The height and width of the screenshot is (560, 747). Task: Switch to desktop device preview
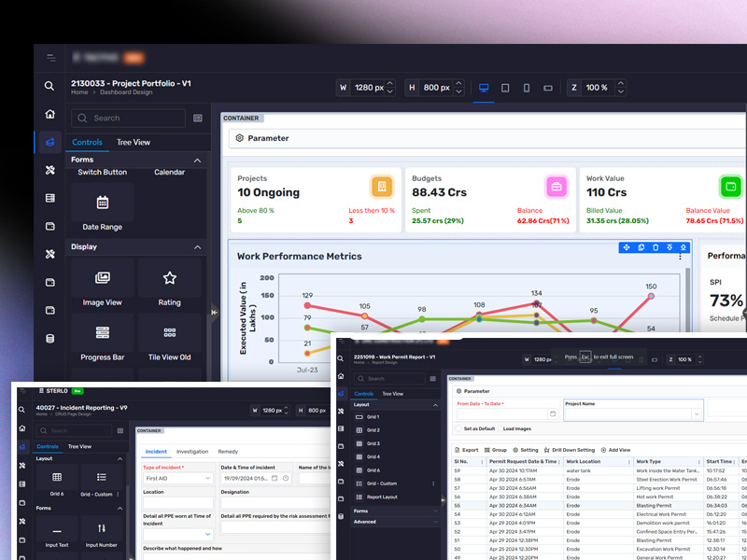tap(484, 88)
